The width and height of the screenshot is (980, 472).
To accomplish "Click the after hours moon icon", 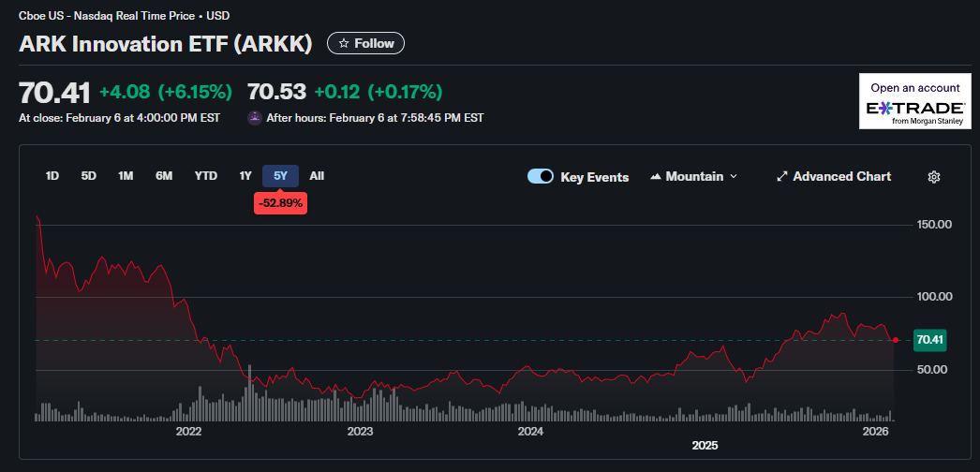I will 255,117.
